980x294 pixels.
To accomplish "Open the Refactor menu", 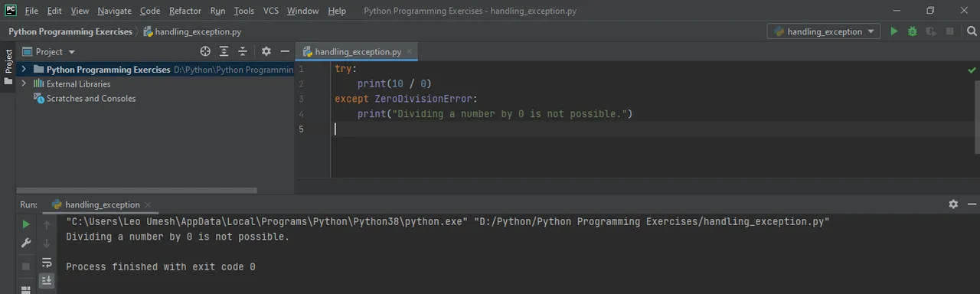I will click(x=185, y=11).
